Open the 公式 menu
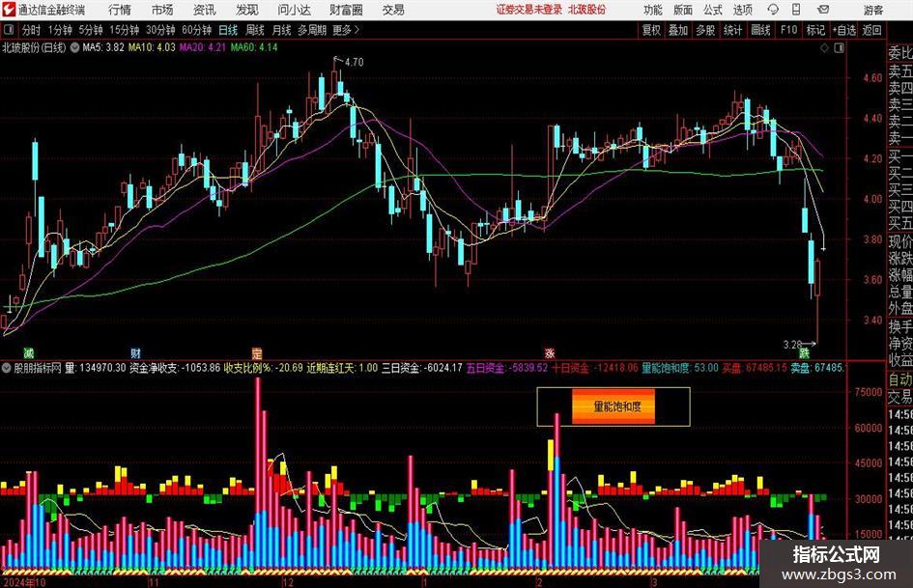The width and height of the screenshot is (913, 588). (712, 10)
